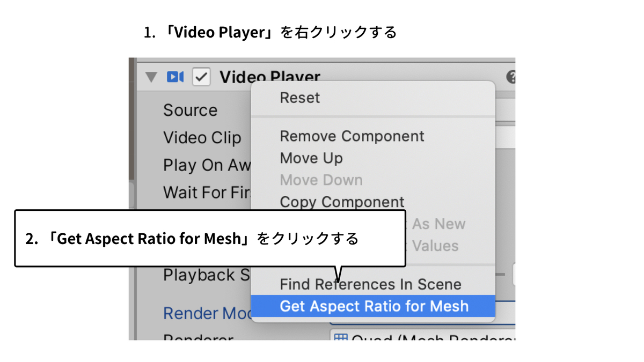Screen dimensions: 644x362
Task: Open the component help icon
Action: coord(511,77)
